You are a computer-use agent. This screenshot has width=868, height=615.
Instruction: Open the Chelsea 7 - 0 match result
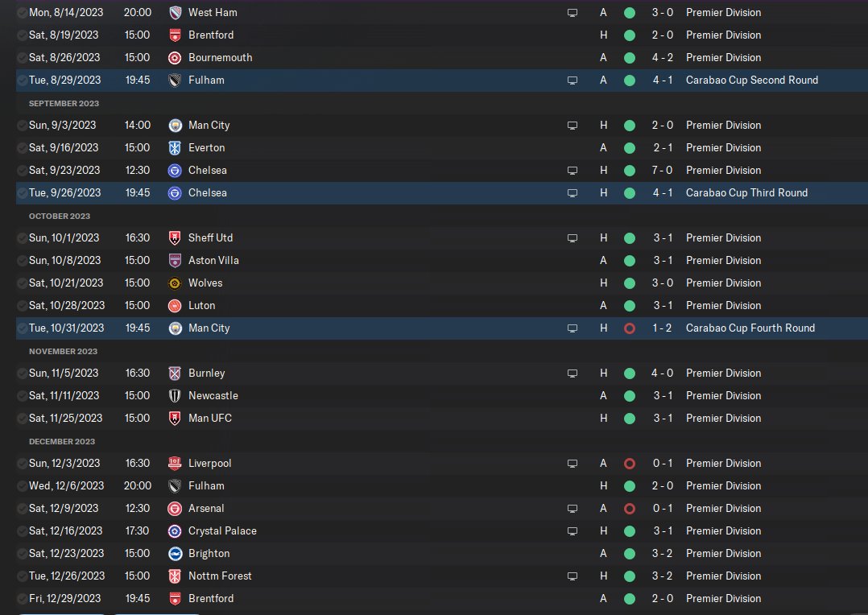[662, 171]
